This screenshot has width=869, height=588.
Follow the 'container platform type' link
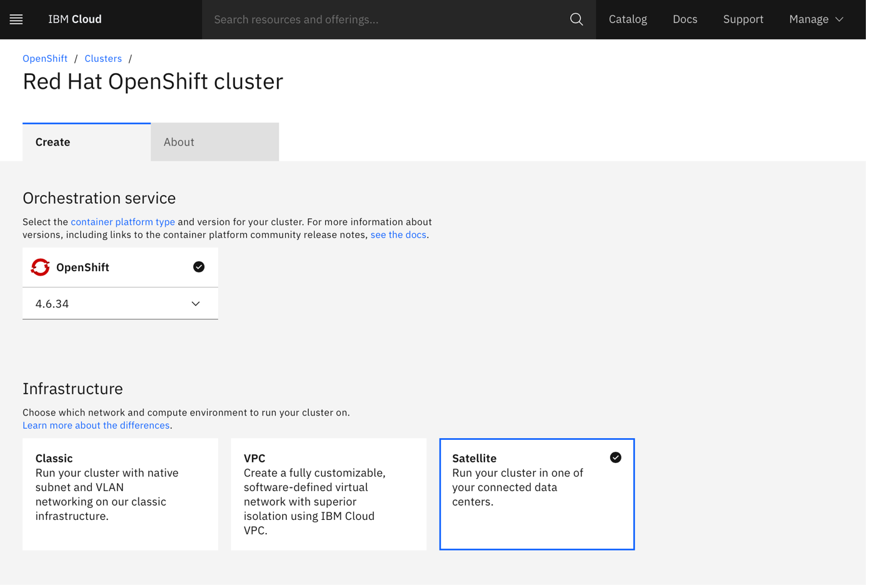coord(123,222)
